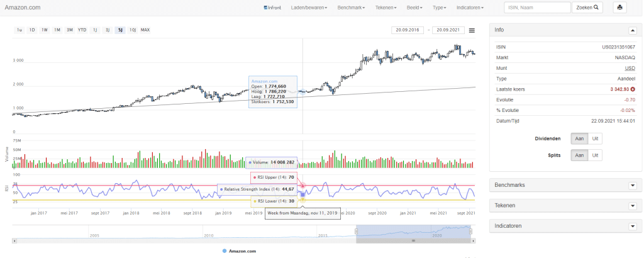This screenshot has height=258, width=644.
Task: Click the scrollbar right arrow under navigator
Action: 474,241
